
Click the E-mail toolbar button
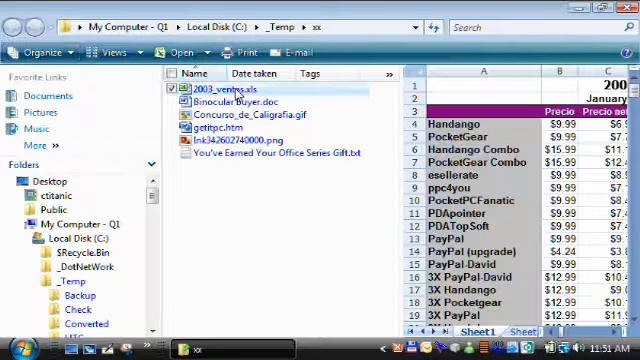pyautogui.click(x=291, y=53)
